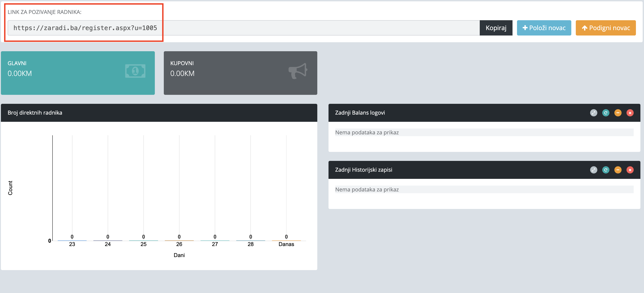Viewport: 644px width, 293px height.
Task: Click the chart day label 24
Action: click(108, 244)
